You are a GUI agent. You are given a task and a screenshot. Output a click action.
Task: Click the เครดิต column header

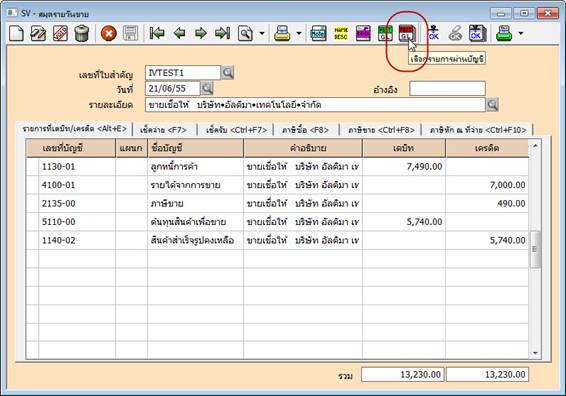click(x=487, y=148)
